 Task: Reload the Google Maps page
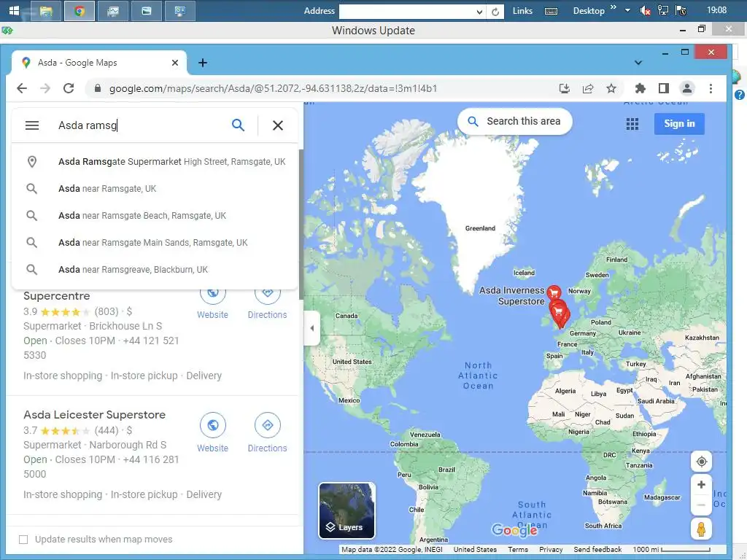click(69, 88)
